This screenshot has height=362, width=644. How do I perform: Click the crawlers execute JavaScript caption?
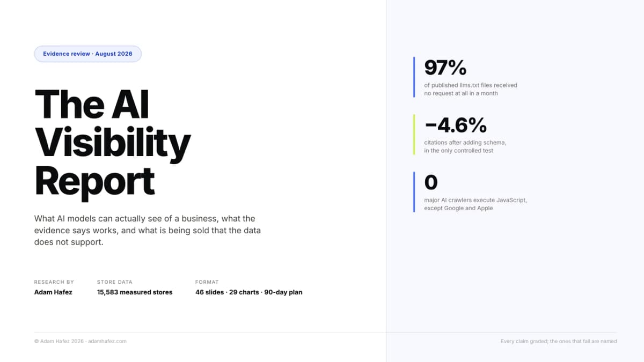pyautogui.click(x=475, y=204)
